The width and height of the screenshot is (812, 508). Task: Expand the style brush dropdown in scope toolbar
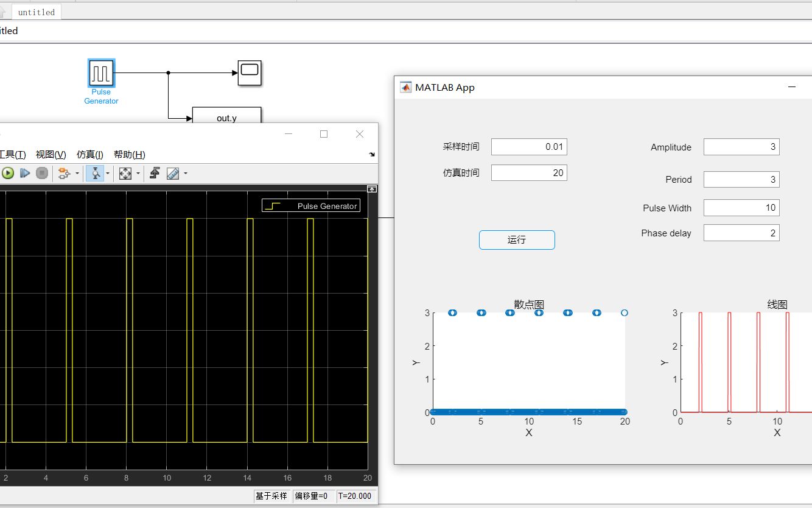[x=186, y=173]
